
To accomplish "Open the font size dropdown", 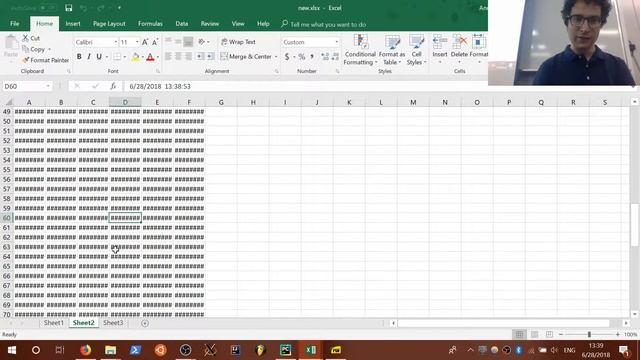I will pos(137,42).
